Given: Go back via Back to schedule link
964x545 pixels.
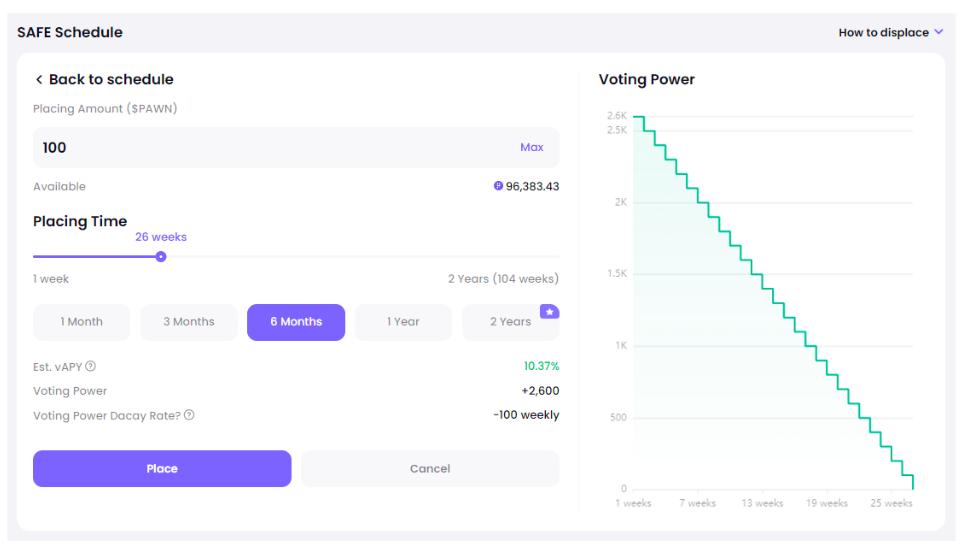Looking at the screenshot, I should click(110, 80).
